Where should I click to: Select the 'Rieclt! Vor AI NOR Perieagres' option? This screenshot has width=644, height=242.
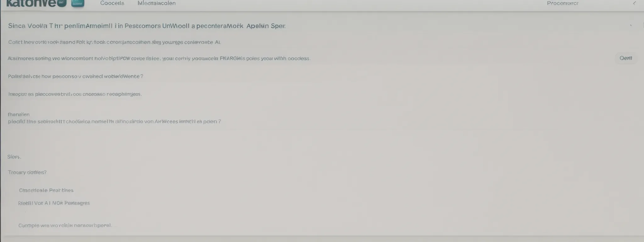(54, 203)
